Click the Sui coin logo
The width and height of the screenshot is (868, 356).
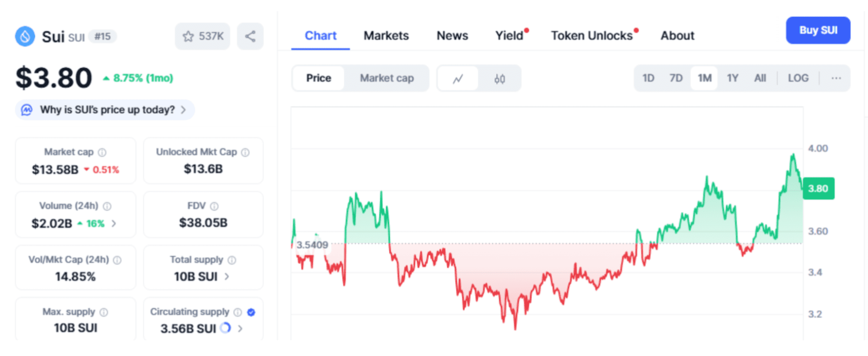click(x=25, y=37)
